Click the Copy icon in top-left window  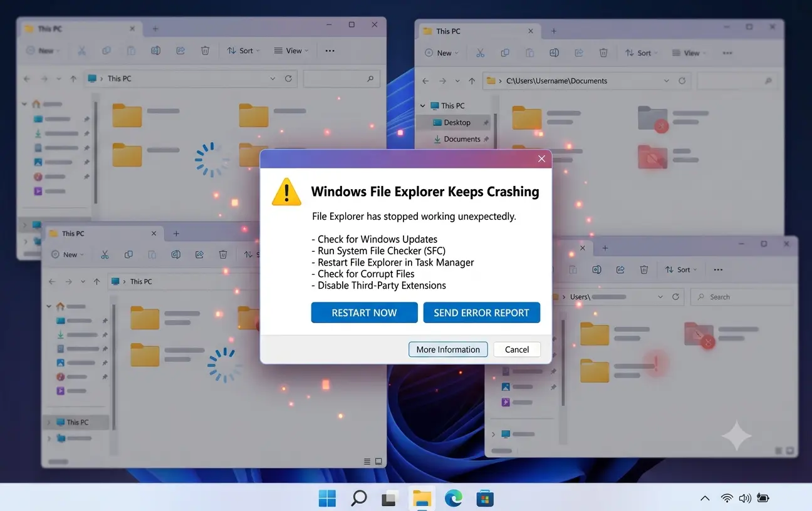tap(107, 51)
